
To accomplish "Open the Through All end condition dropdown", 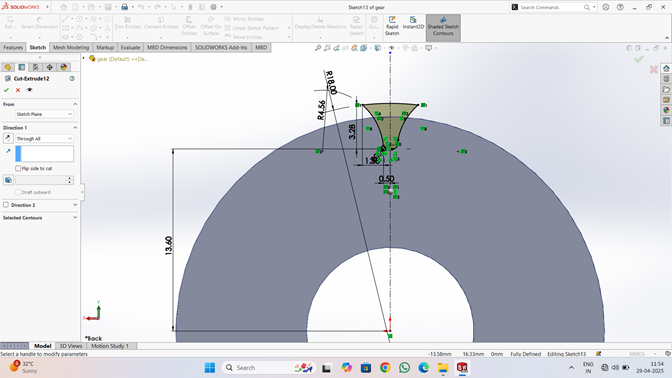I will click(x=44, y=138).
